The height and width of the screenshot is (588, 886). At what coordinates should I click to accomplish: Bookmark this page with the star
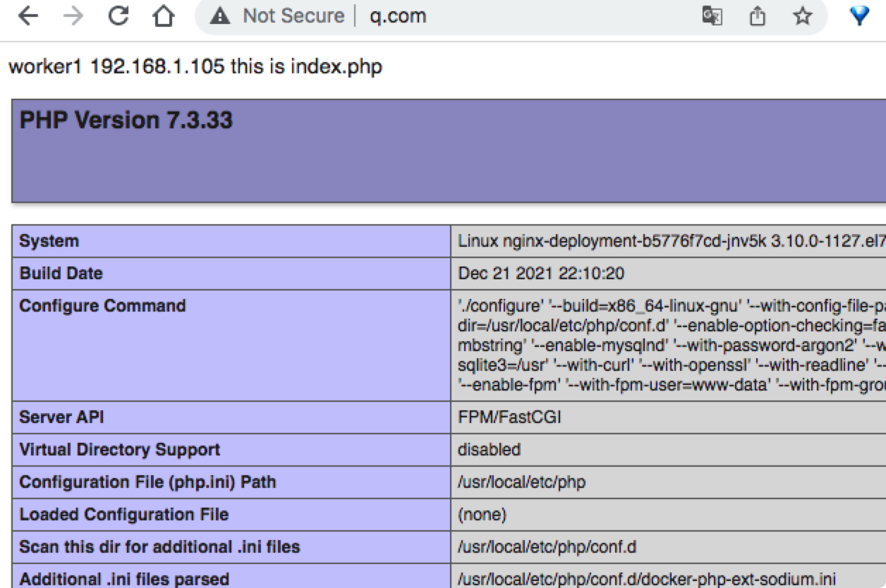pyautogui.click(x=803, y=16)
